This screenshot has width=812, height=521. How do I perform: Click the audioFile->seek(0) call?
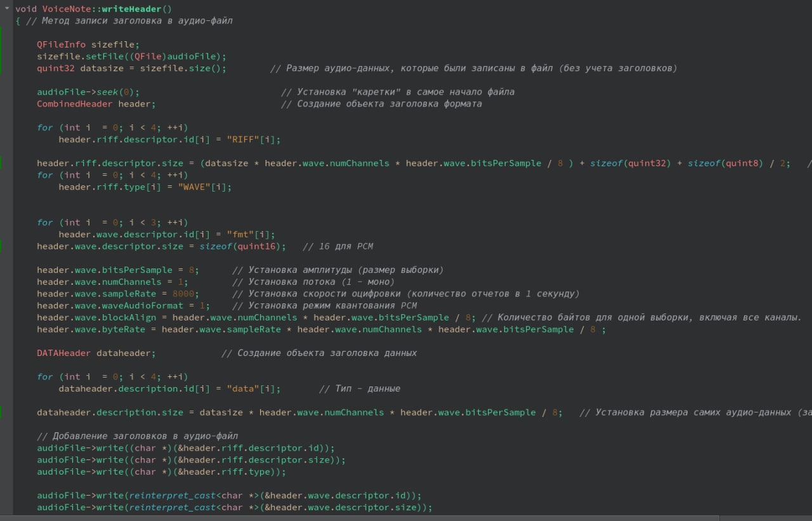[88, 92]
